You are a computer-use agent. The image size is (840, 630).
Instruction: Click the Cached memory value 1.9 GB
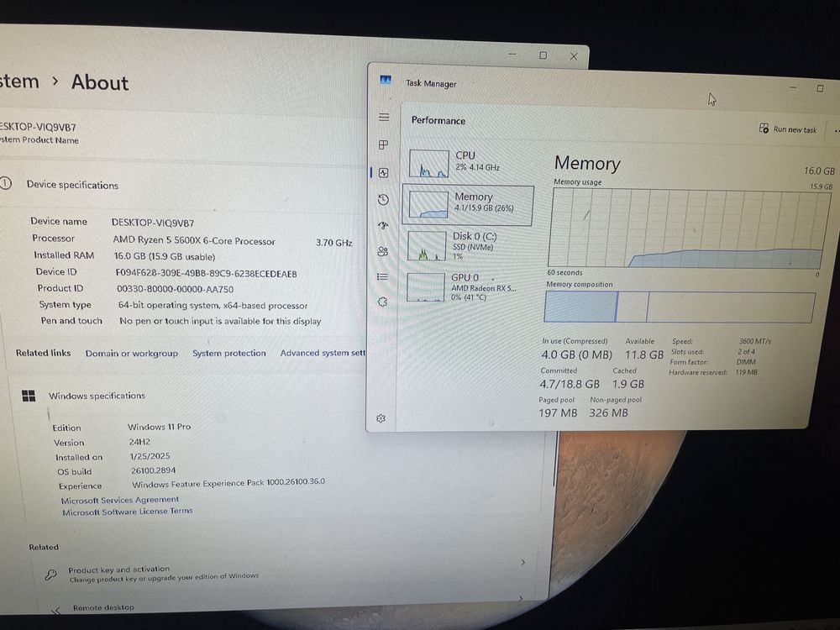pos(627,384)
